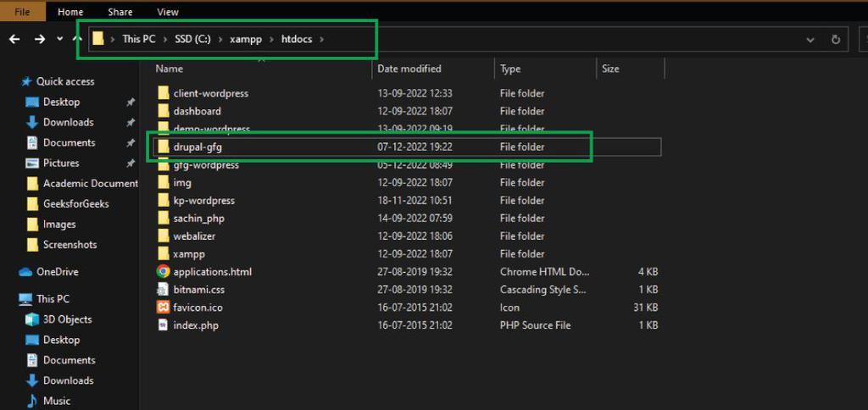Click the This PC monitor icon in sidebar
Screen dimensions: 868x410
[25, 299]
